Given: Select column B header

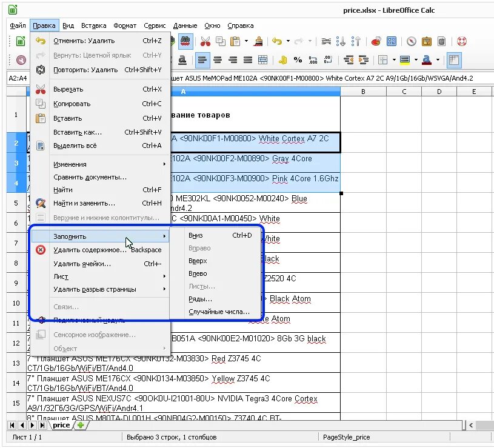Looking at the screenshot, I should coord(363,92).
